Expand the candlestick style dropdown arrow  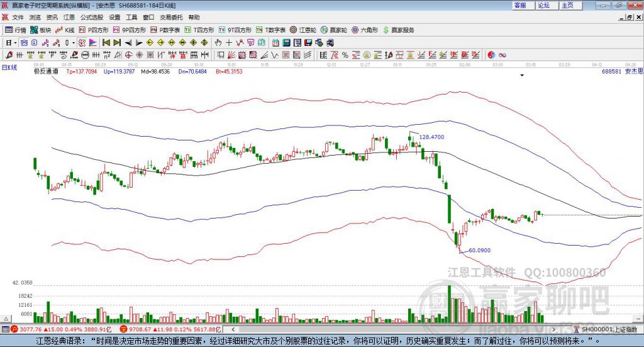click(x=74, y=42)
